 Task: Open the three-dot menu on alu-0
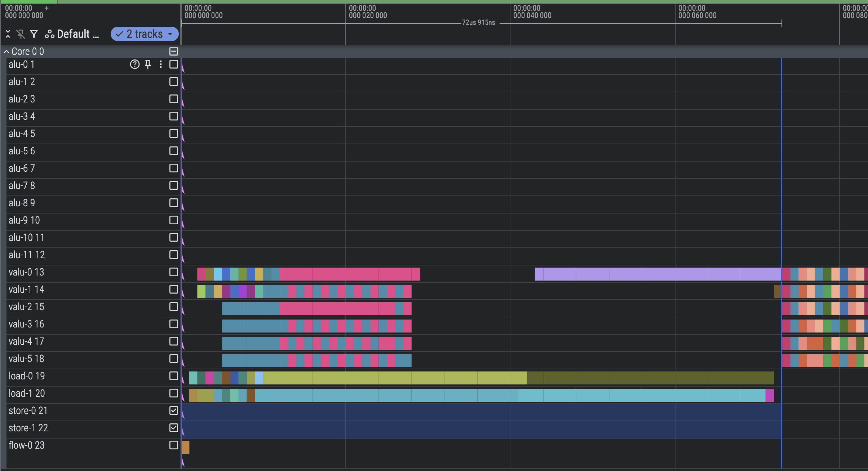pyautogui.click(x=161, y=65)
